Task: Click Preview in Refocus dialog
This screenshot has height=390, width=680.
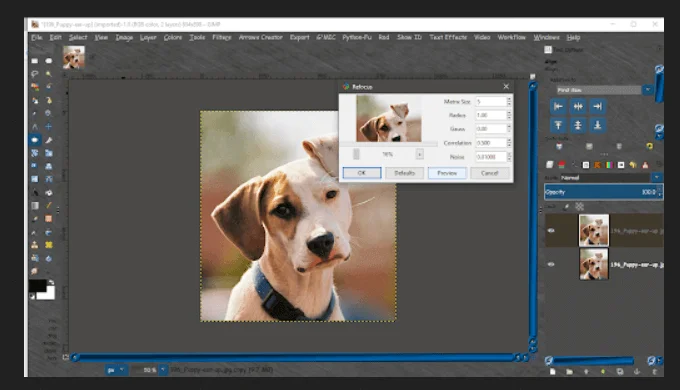Action: click(447, 173)
